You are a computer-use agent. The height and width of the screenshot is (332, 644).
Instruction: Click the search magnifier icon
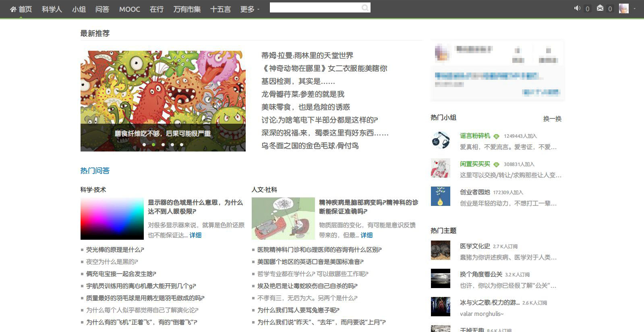coord(365,8)
